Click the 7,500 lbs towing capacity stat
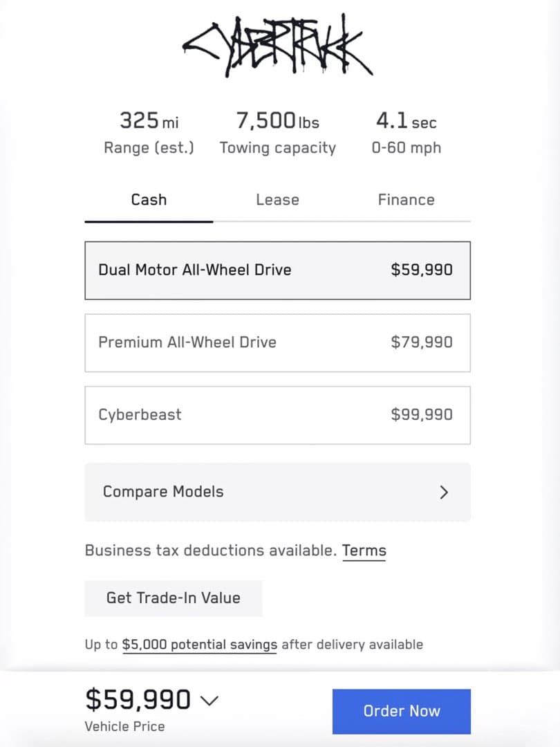This screenshot has height=747, width=560. click(278, 133)
